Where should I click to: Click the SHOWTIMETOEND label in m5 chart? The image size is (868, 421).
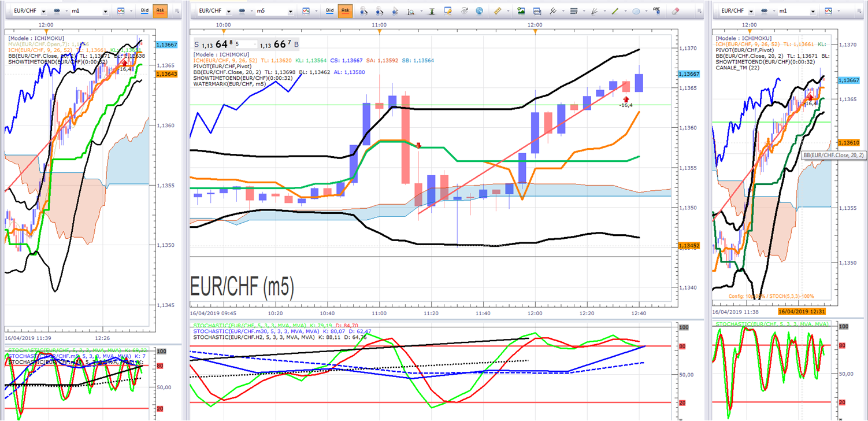242,78
